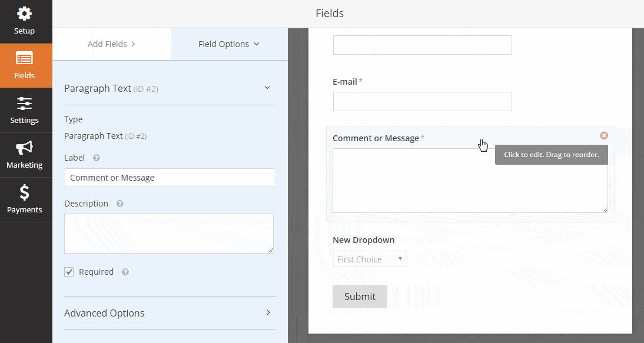Select the Fields panel icon
The width and height of the screenshot is (644, 343).
click(24, 65)
